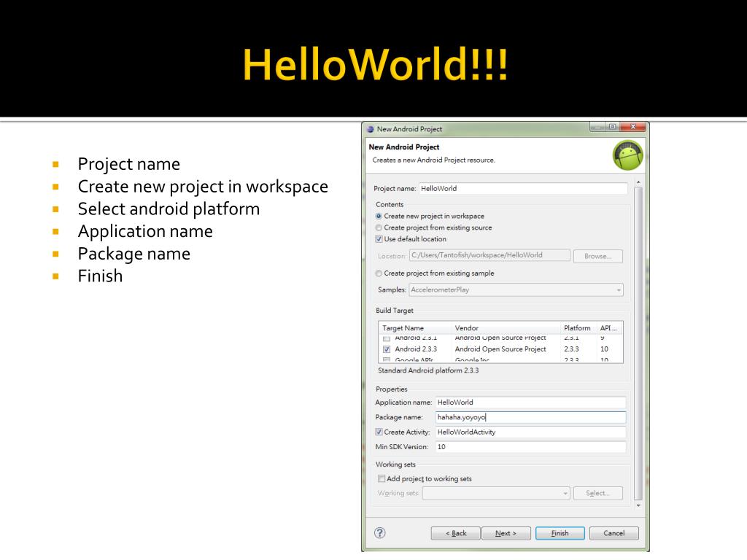Check the Android 2.3.1 build target

click(x=387, y=338)
